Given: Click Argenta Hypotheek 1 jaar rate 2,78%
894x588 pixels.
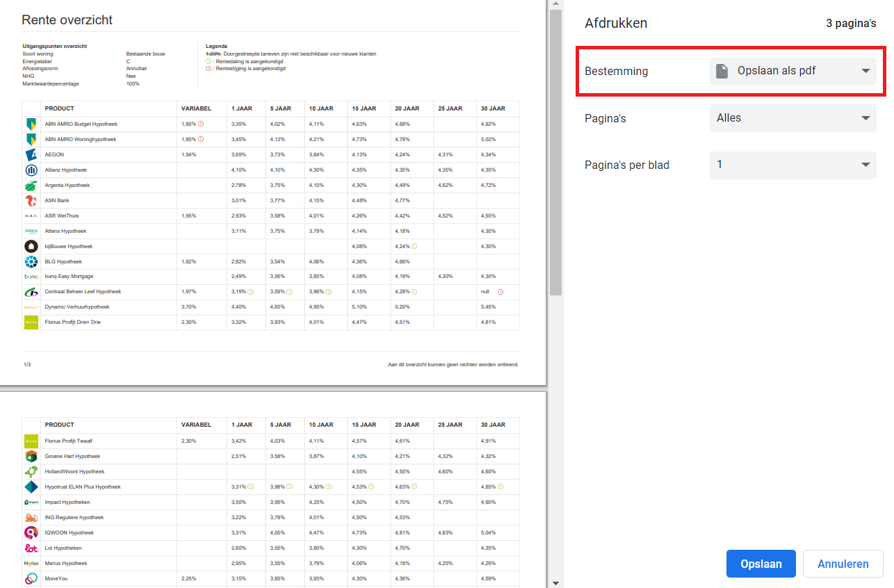Looking at the screenshot, I should pyautogui.click(x=238, y=185).
